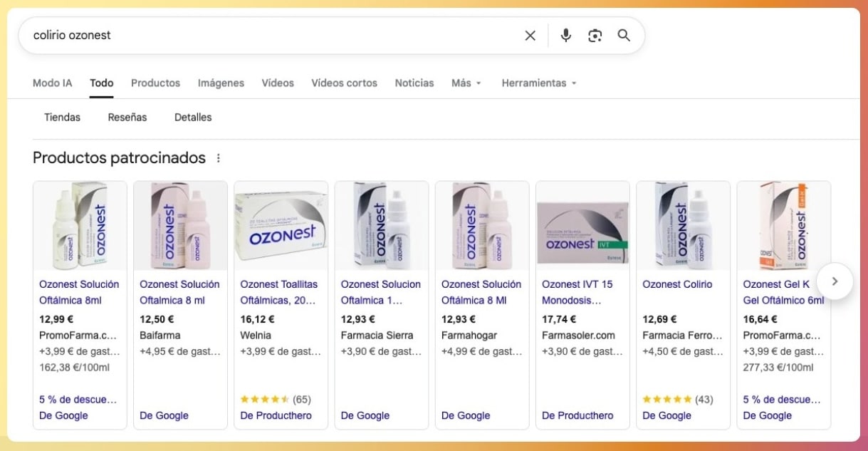Expand the Herramientas menu

[x=539, y=83]
